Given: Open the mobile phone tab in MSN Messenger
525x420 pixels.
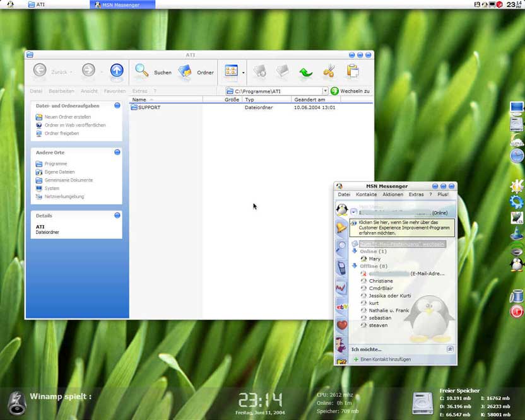Looking at the screenshot, I should (x=341, y=268).
